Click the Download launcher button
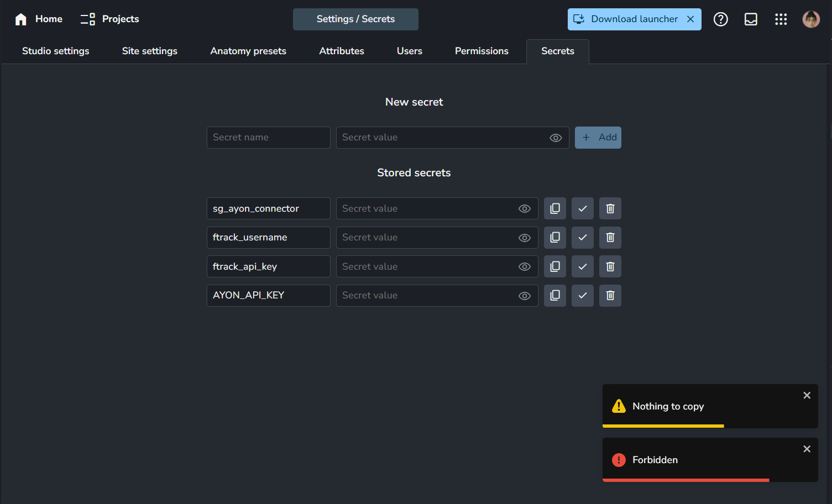Image resolution: width=832 pixels, height=504 pixels. click(627, 19)
